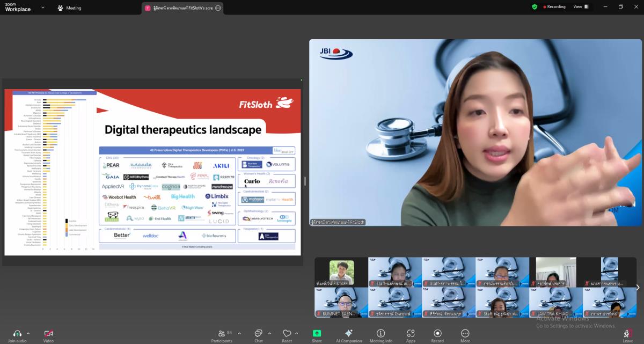Click the Join audio headphone icon
644x344 pixels.
pyautogui.click(x=17, y=333)
